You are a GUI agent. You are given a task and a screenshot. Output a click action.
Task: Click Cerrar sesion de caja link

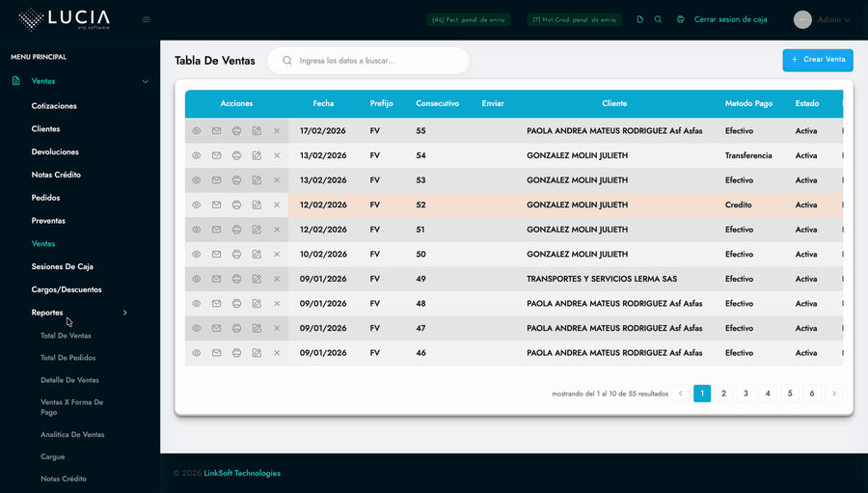(x=730, y=19)
